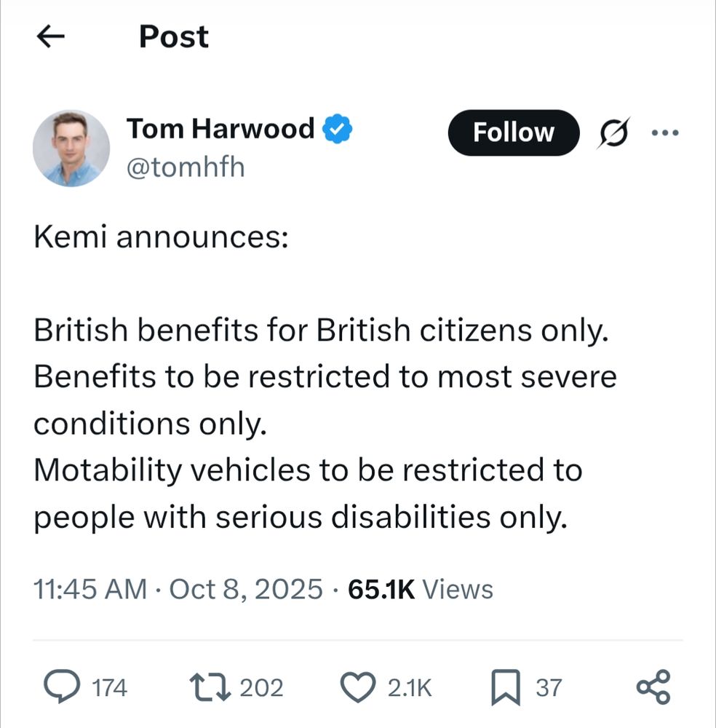Click the blue verified badge
Image resolution: width=716 pixels, height=728 pixels.
coord(338,129)
